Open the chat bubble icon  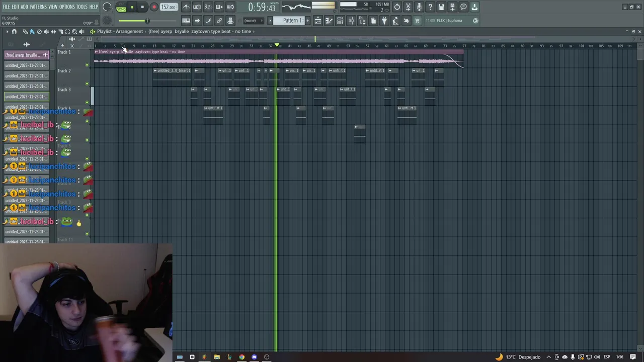[x=463, y=7]
